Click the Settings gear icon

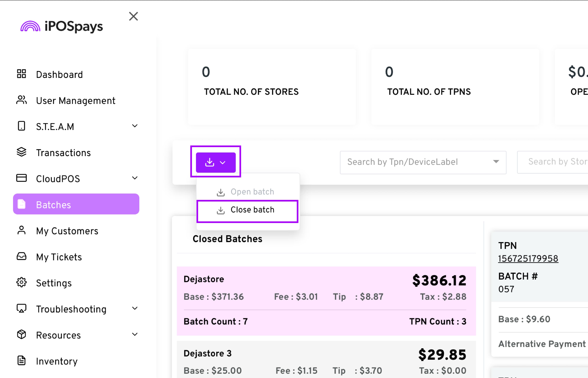coord(21,282)
